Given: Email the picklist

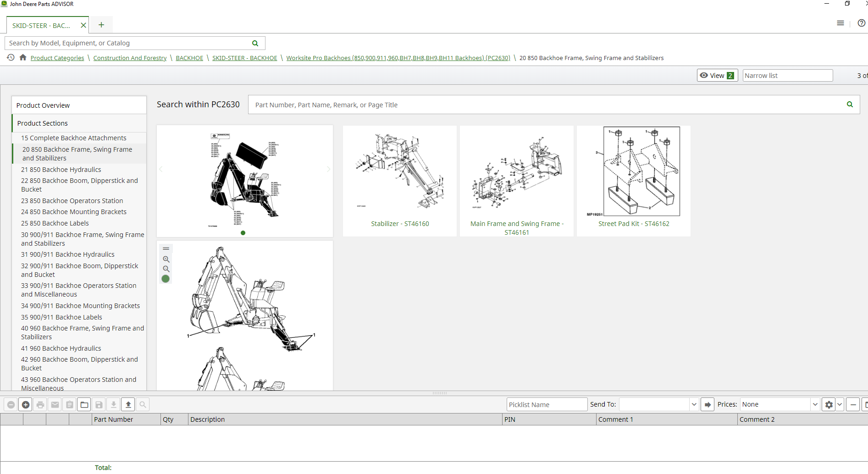Looking at the screenshot, I should point(55,404).
